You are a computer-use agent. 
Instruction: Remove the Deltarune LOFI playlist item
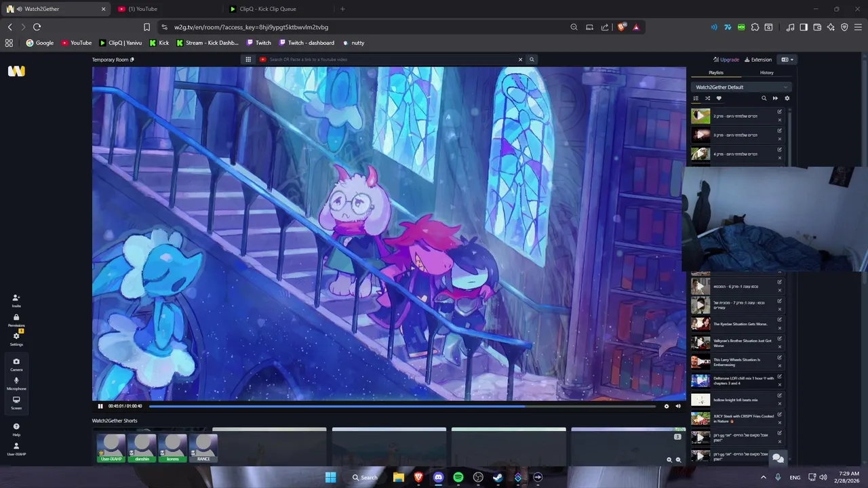[x=779, y=385]
